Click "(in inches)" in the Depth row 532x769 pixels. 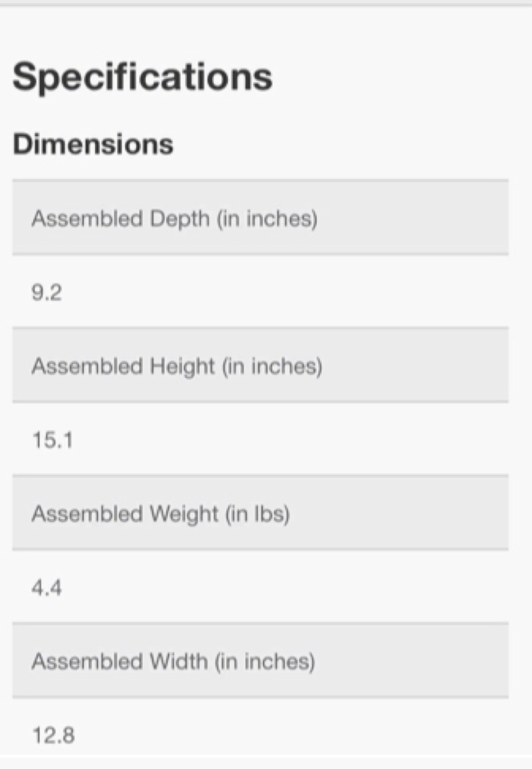tap(267, 219)
